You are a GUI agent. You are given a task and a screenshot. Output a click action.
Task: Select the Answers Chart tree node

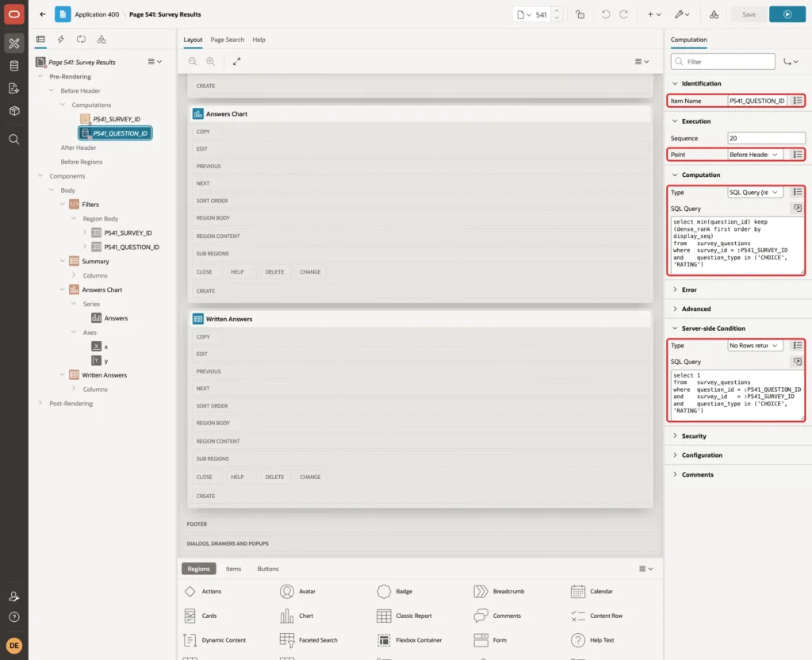click(x=102, y=290)
